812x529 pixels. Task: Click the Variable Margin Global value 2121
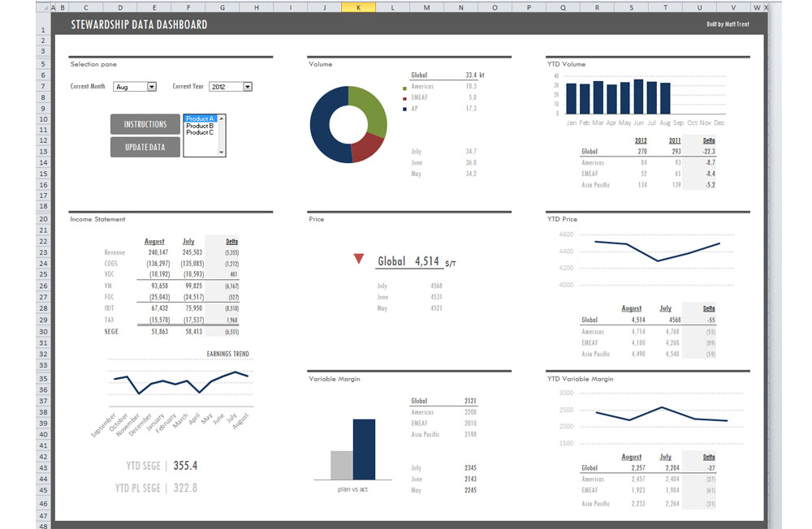tap(470, 401)
